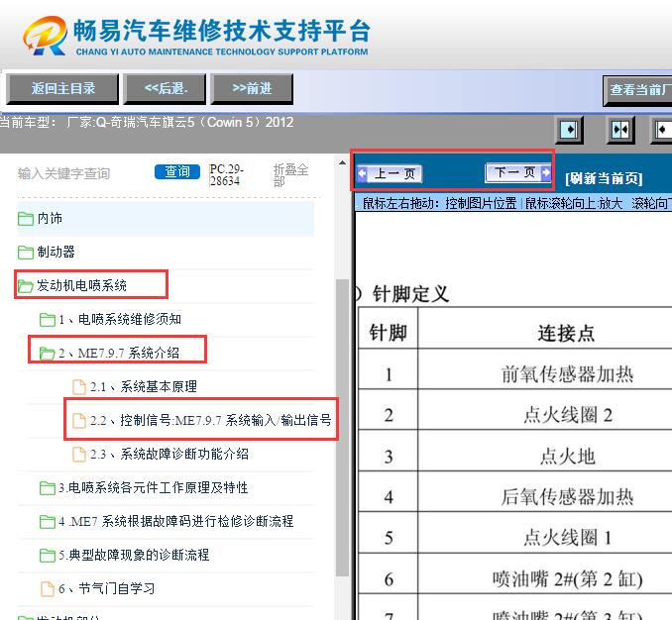Click table cell 喷油嘴 2#(第 2 缸)
Image resolution: width=672 pixels, height=620 pixels.
click(x=567, y=579)
